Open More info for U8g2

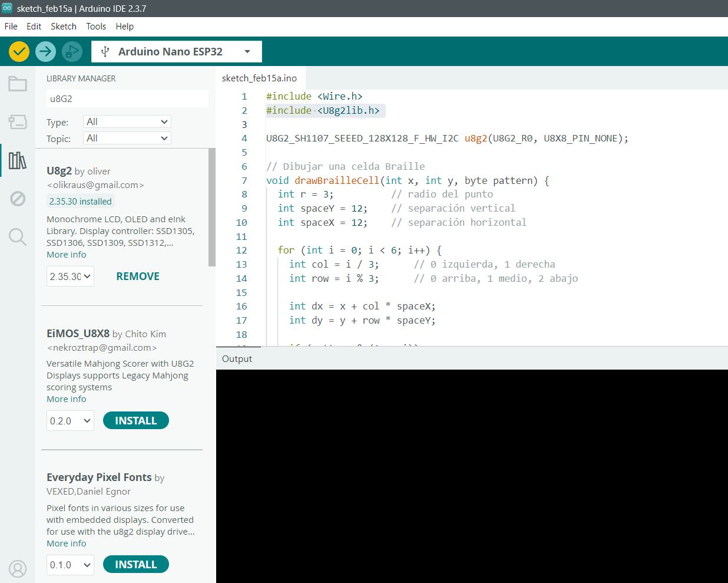coord(67,255)
